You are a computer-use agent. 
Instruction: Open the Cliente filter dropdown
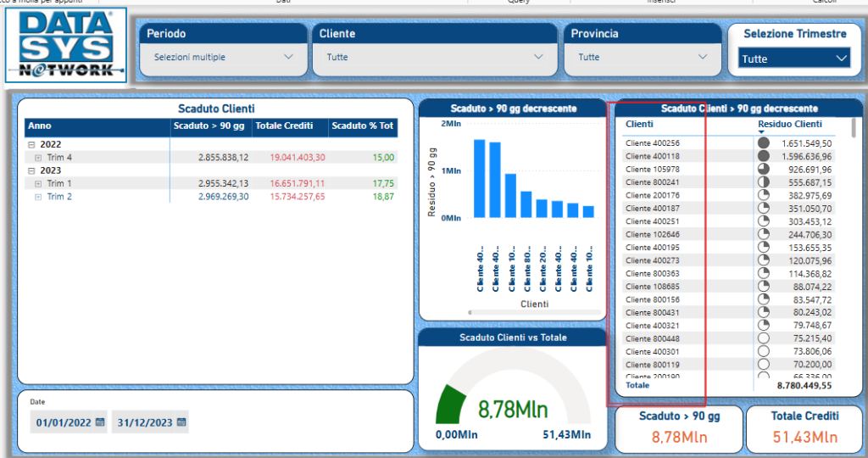coord(538,57)
